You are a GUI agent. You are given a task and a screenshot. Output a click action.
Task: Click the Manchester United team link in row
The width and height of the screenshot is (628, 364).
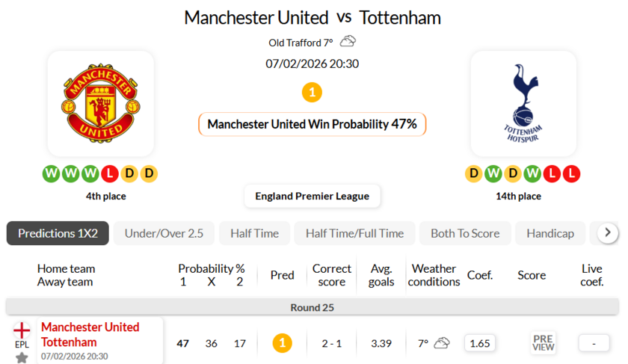pos(90,327)
